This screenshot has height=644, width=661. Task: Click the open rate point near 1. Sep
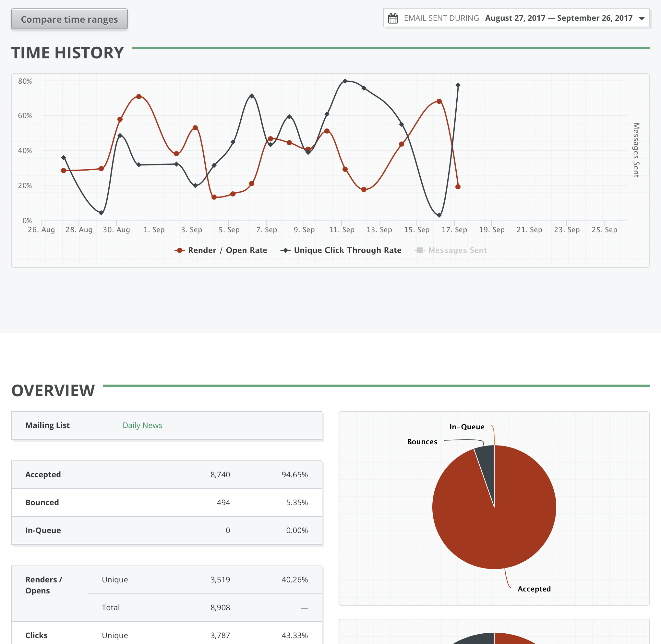pyautogui.click(x=139, y=97)
